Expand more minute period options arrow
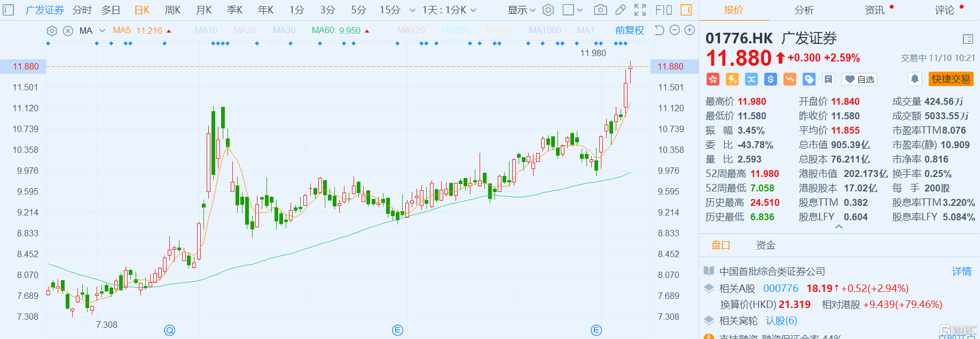Viewport: 980px width, 339px height. click(x=412, y=10)
